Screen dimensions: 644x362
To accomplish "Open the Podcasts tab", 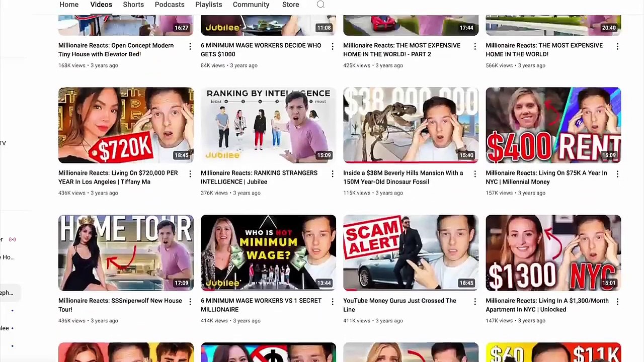I will [x=170, y=5].
